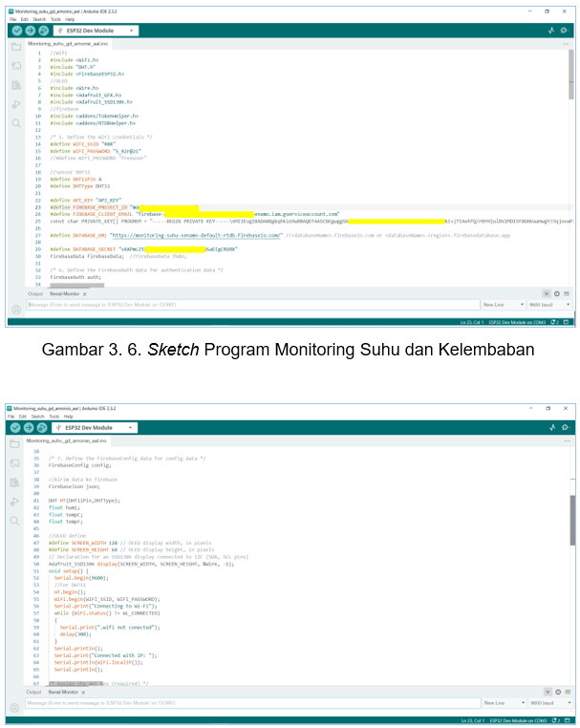Open notifications icon in the bottom window status bar
Screen dimensions: 580x728
[x=555, y=720]
